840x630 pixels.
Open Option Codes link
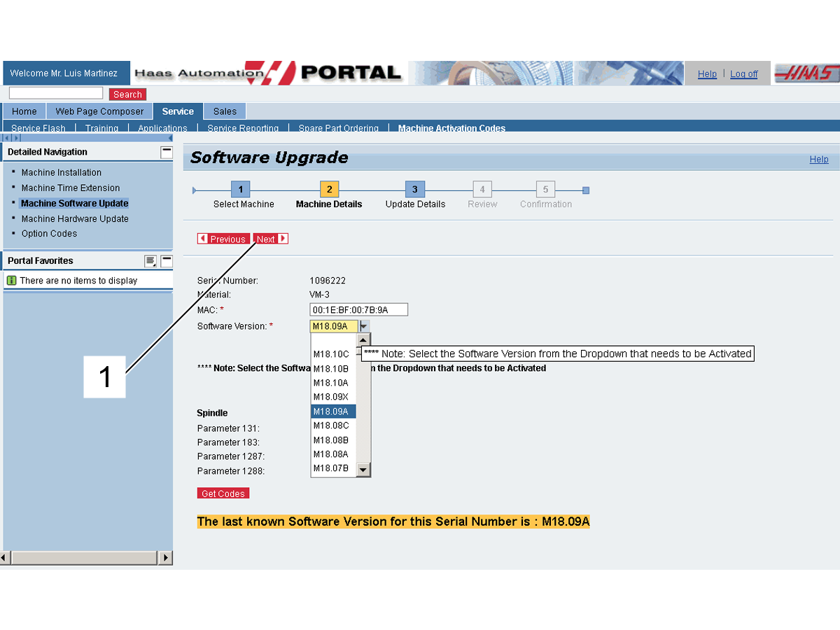pos(49,234)
